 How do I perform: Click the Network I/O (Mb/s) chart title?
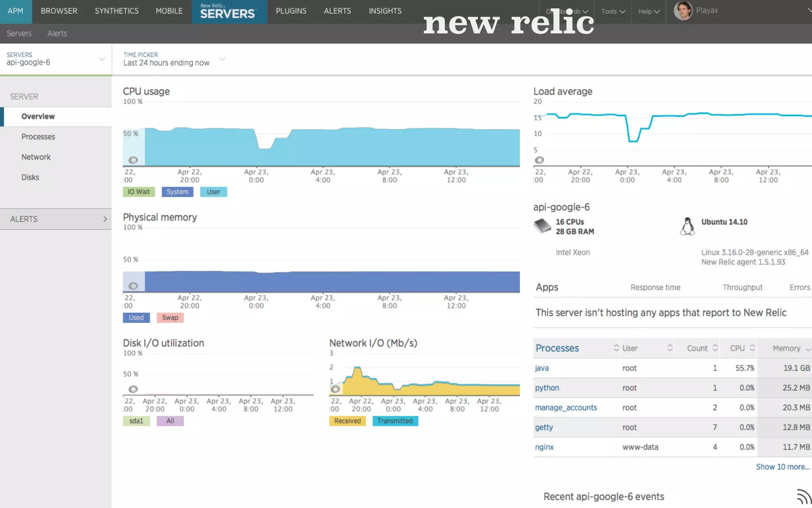coord(373,343)
